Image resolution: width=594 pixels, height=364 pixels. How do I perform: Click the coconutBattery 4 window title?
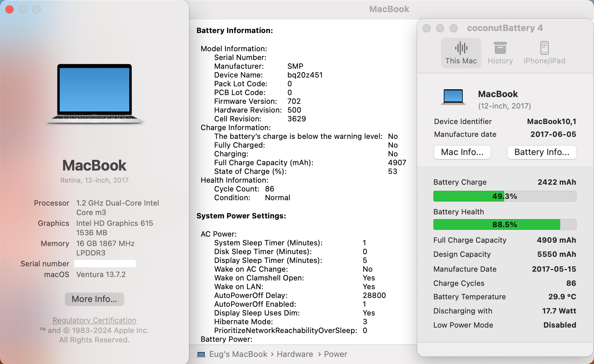(x=505, y=28)
